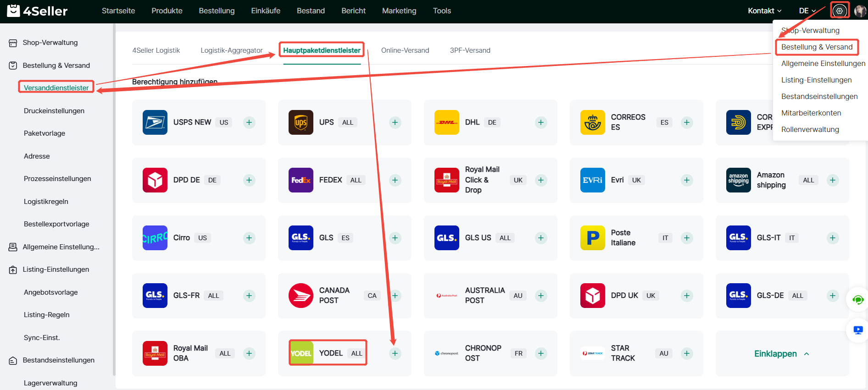Expand Shop-Verwaltung in sidebar

(50, 43)
